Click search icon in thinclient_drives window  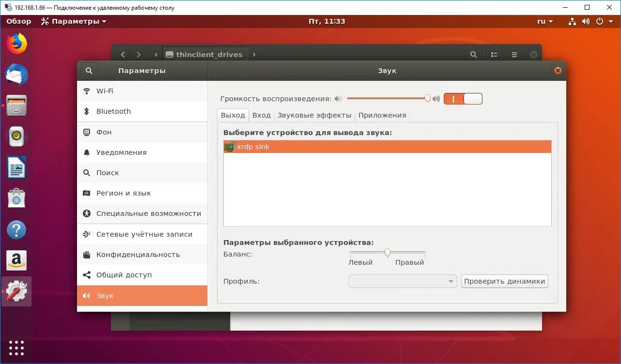tap(474, 55)
